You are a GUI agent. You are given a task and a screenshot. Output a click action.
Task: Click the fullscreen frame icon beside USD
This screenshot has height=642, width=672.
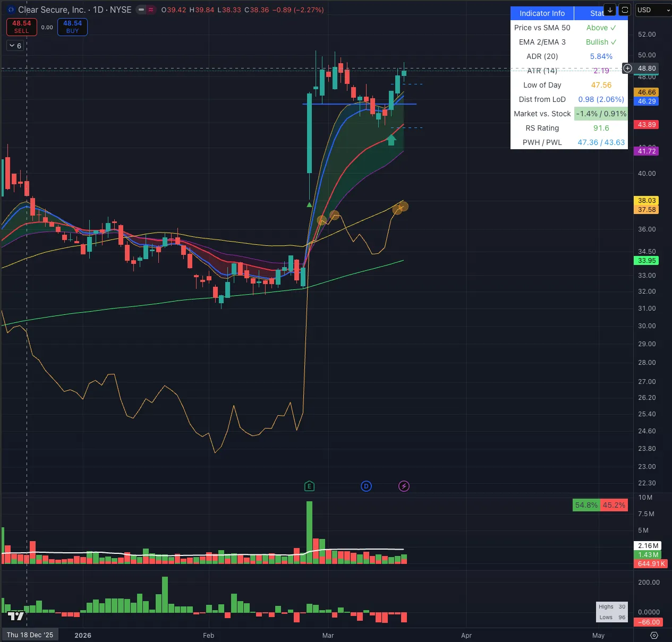click(625, 10)
